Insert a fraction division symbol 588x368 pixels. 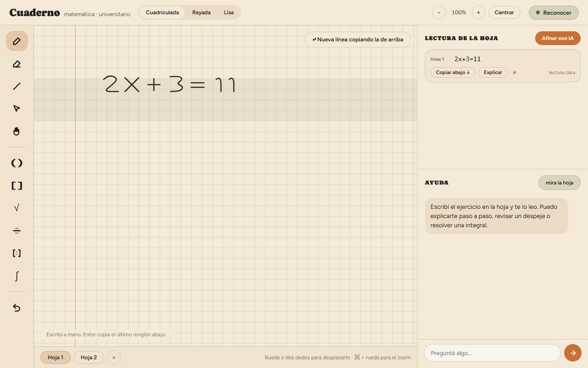click(x=17, y=230)
